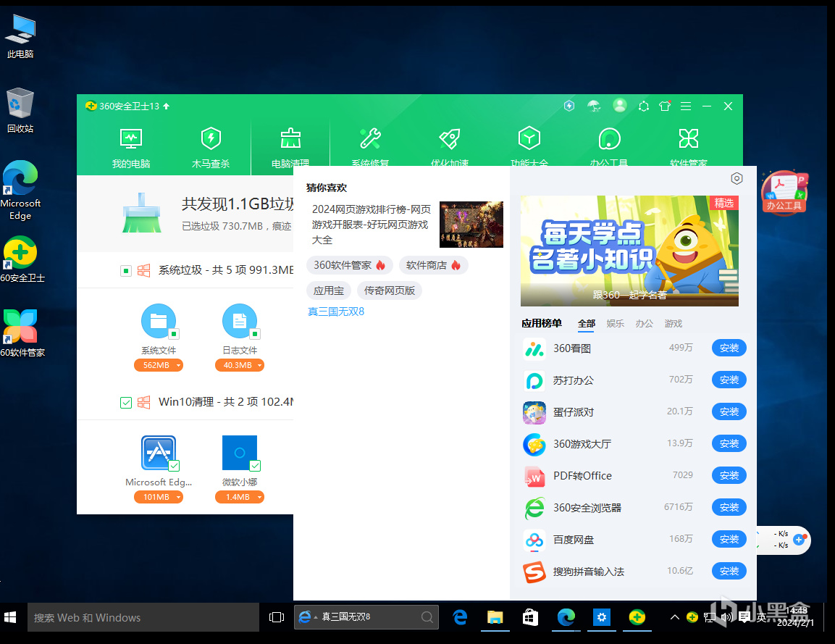Open the 2024网页游戏排行榜 game thumbnail
Screen dimensions: 835x644
click(471, 225)
